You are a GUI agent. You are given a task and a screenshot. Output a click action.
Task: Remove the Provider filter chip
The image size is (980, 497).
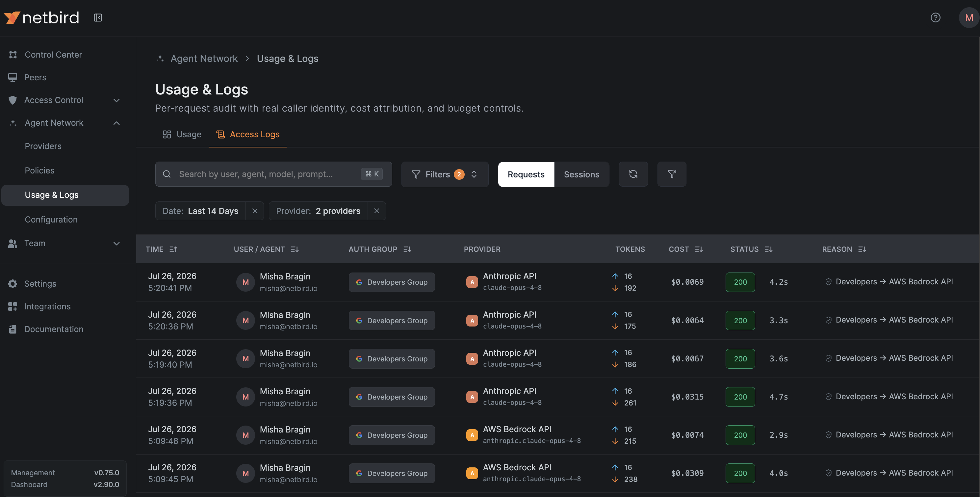376,211
